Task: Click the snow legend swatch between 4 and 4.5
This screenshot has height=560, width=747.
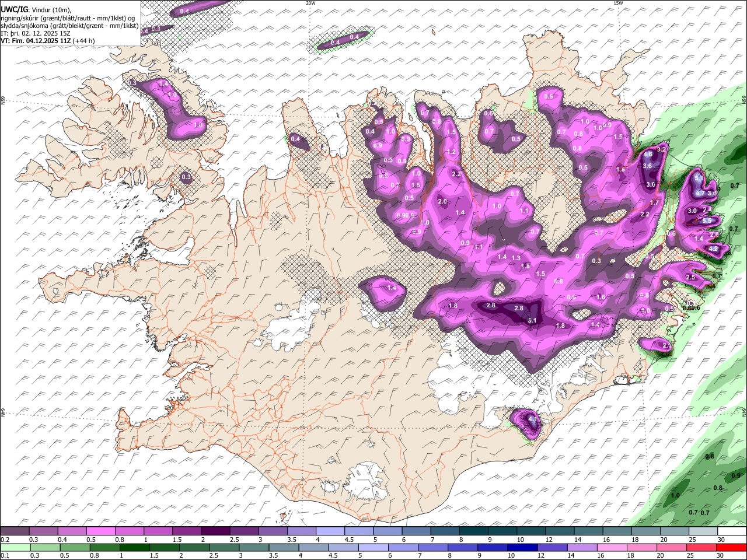Action: tap(330, 531)
